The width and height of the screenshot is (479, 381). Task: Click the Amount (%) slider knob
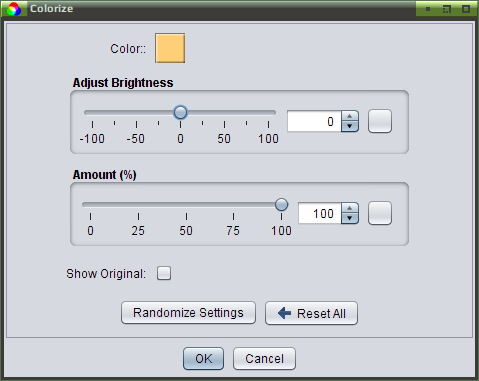281,204
